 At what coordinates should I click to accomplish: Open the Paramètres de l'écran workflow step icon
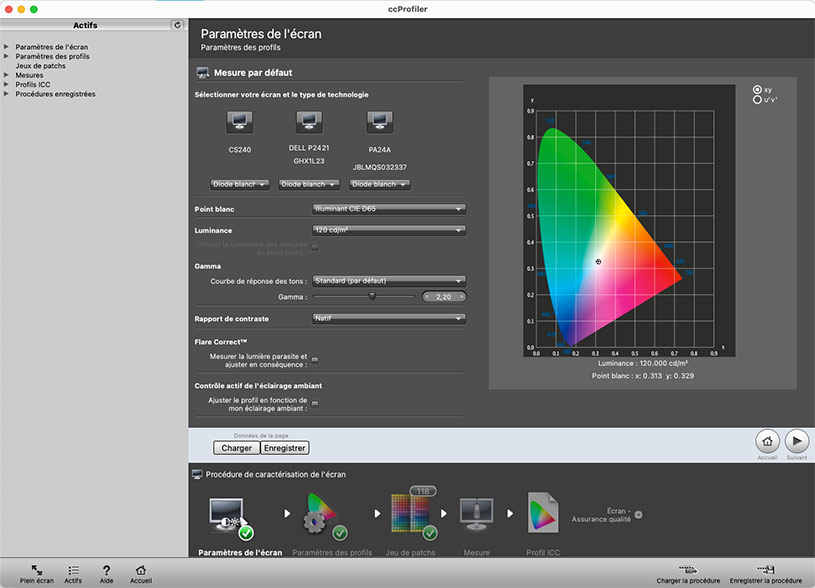click(230, 517)
